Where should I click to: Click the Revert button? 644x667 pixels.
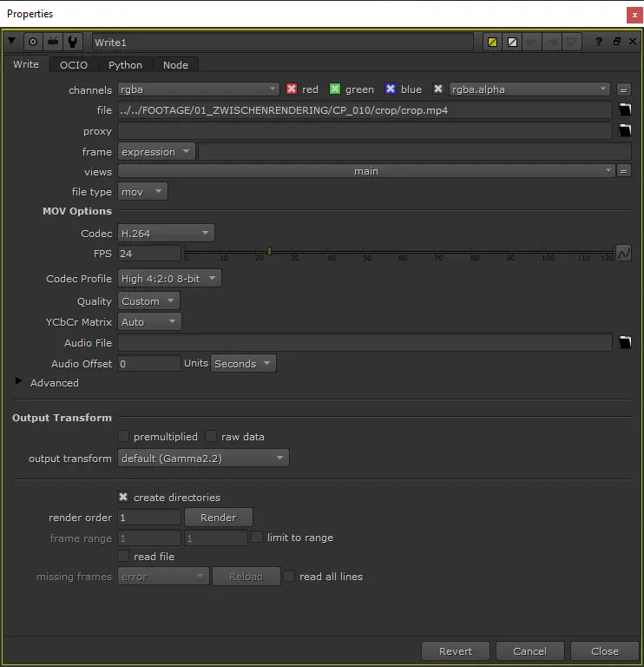click(456, 651)
